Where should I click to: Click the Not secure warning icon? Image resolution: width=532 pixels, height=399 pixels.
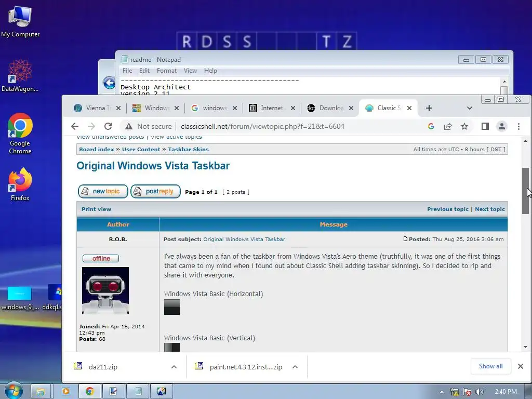pos(129,126)
